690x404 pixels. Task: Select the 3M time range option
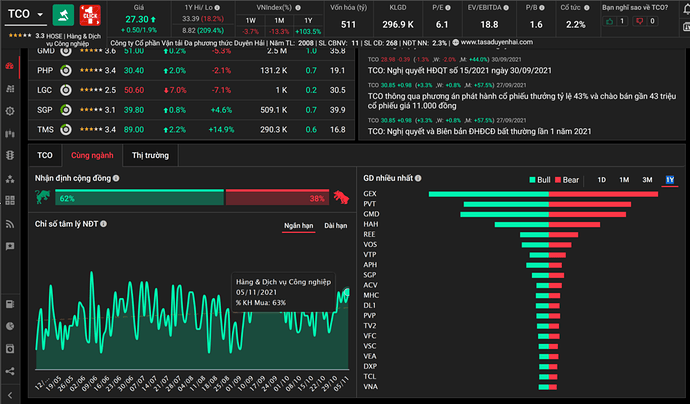pos(646,179)
